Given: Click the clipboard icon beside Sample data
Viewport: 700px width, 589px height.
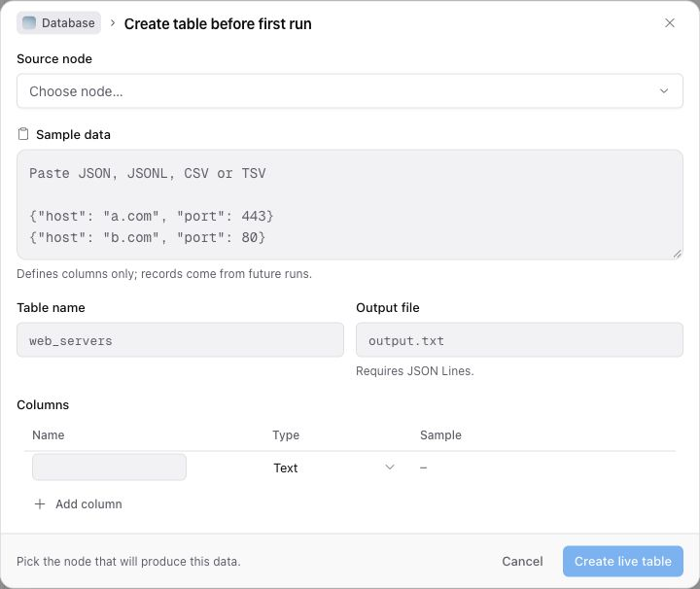Looking at the screenshot, I should 23,134.
